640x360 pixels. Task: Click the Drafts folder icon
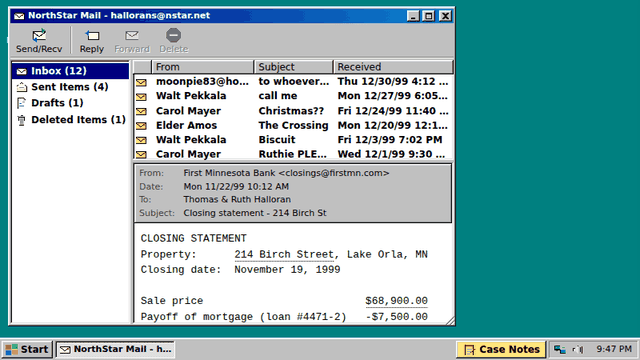[21, 103]
